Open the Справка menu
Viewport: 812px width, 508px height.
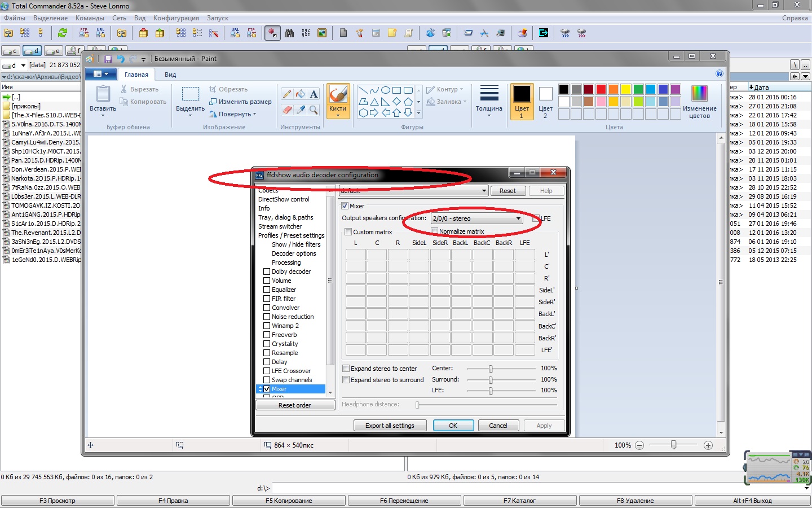coord(795,18)
